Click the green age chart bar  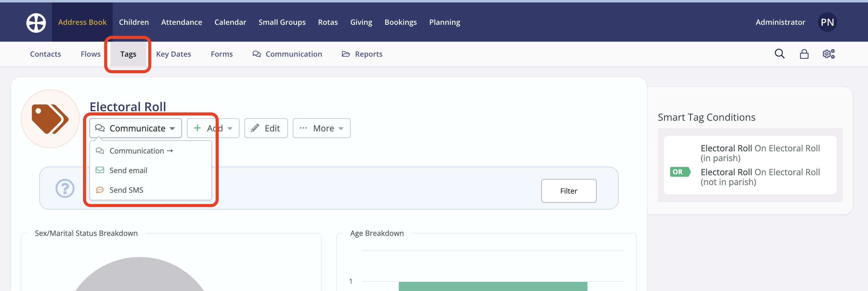pyautogui.click(x=492, y=286)
